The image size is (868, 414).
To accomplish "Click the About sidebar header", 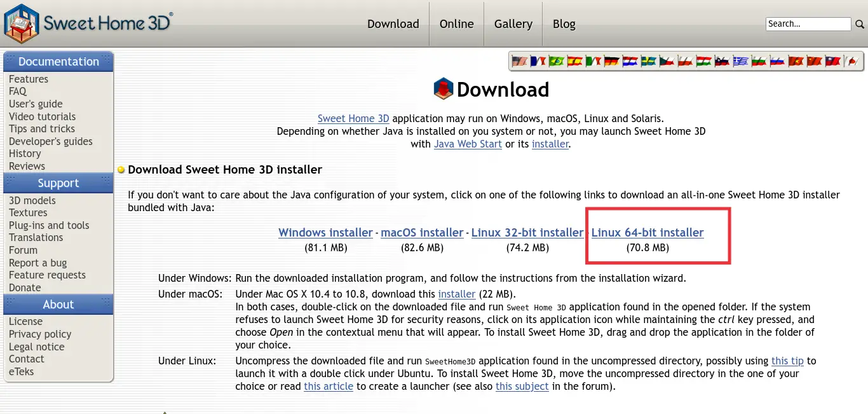I will point(58,305).
